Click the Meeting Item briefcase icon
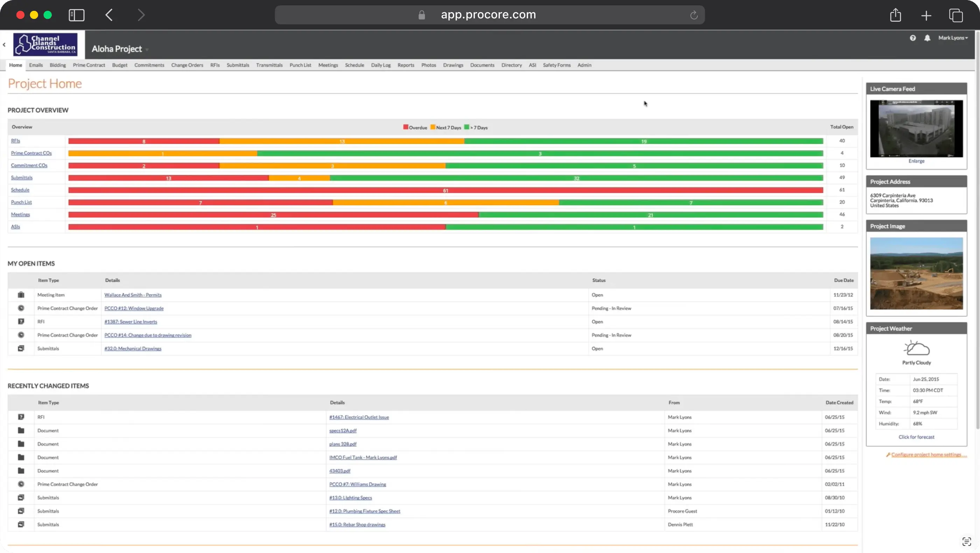 [x=21, y=295]
